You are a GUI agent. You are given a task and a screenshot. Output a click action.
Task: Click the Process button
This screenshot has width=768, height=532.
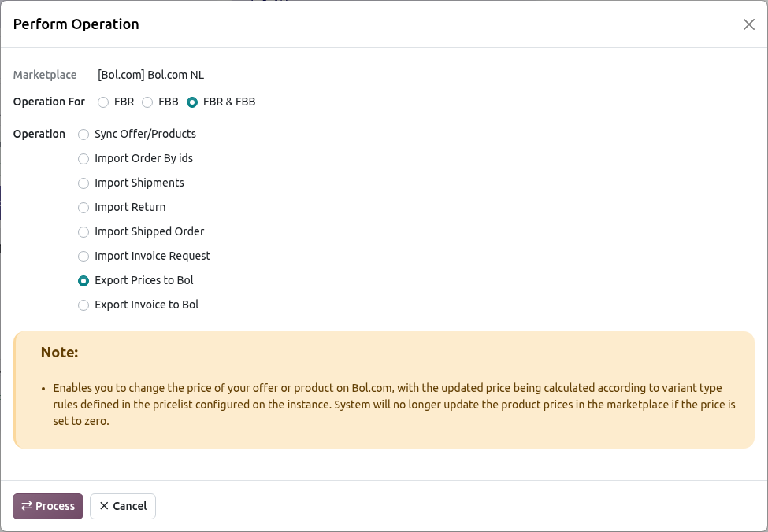pos(48,506)
